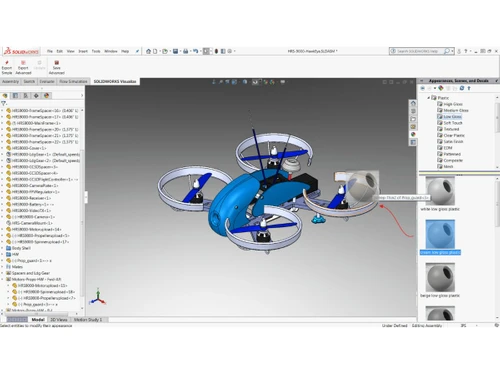500x375 pixels.
Task: Open the Insert menu
Action: 83,51
